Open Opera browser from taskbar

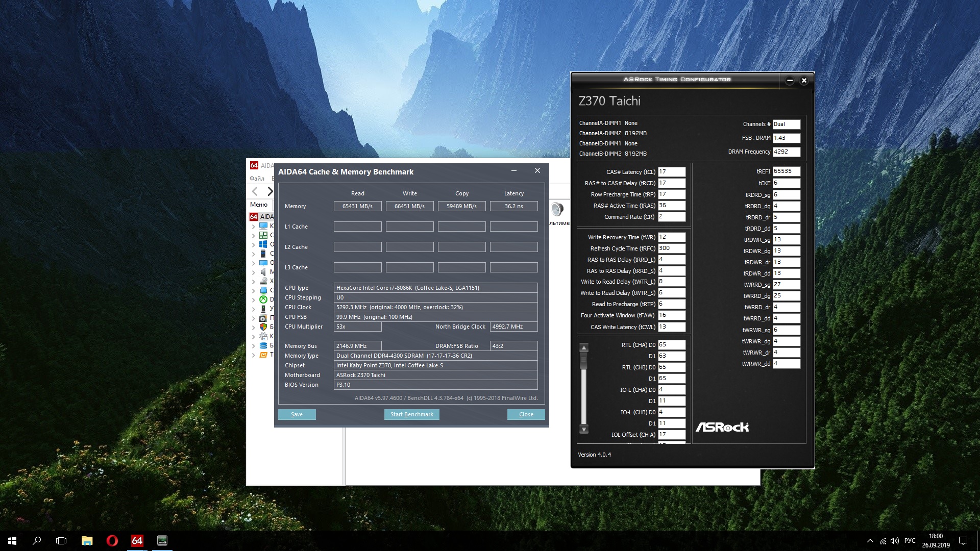coord(112,541)
